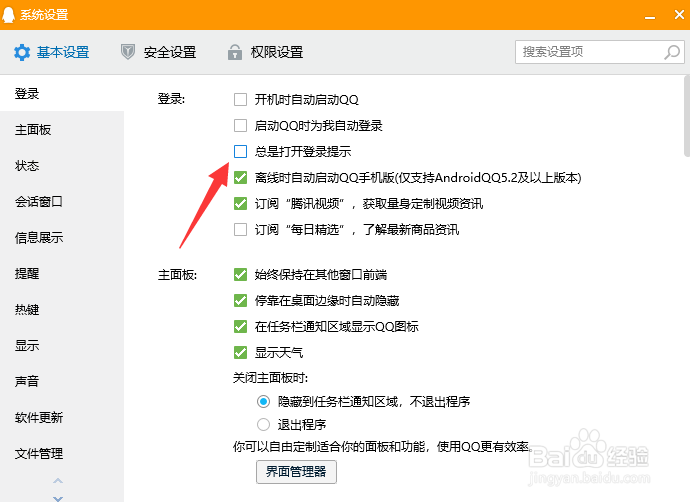690x502 pixels.
Task: Select 热键 in the sidebar
Action: (62, 310)
